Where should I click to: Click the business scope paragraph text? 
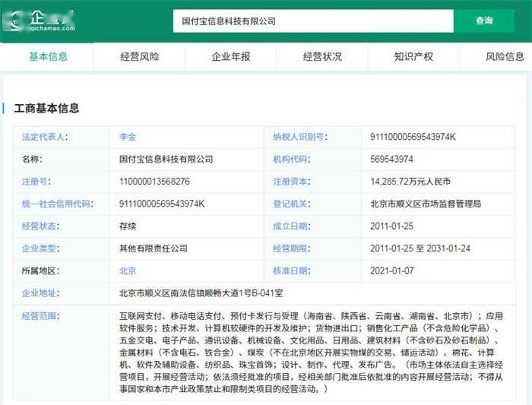311,353
